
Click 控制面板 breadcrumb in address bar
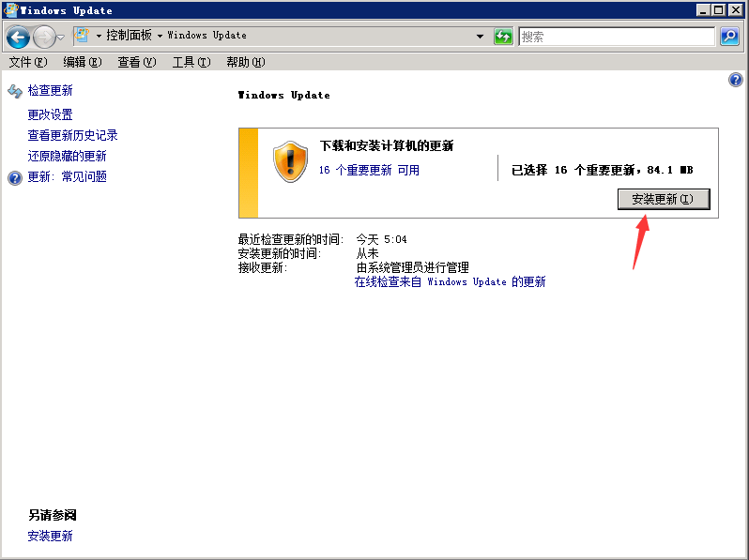pyautogui.click(x=129, y=36)
